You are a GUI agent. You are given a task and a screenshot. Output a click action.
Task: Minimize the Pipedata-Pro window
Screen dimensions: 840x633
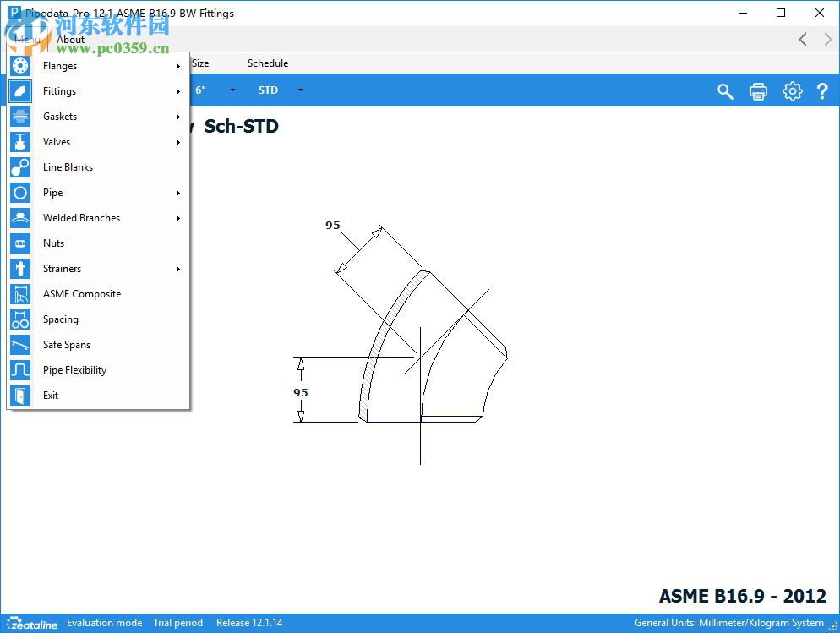coord(743,13)
